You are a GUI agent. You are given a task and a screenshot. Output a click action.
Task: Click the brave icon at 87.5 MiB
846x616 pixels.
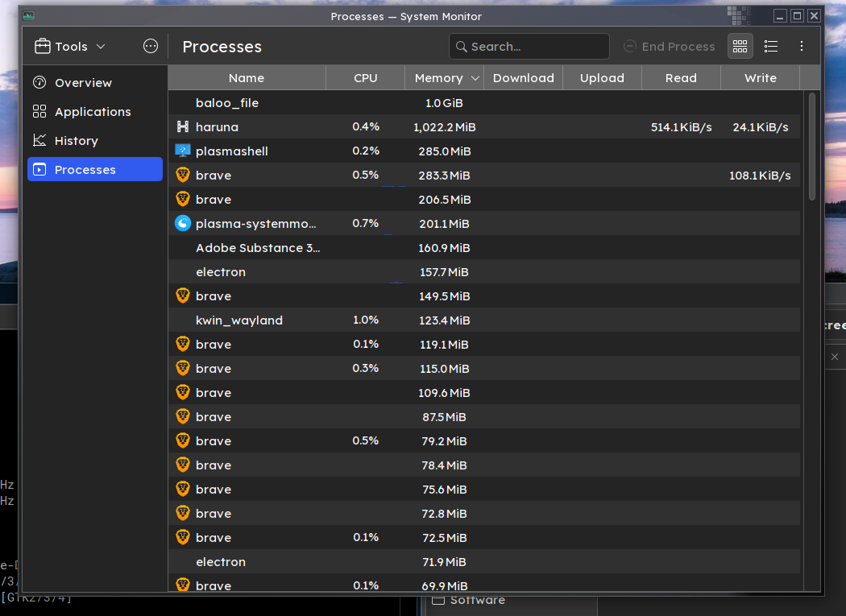(183, 416)
